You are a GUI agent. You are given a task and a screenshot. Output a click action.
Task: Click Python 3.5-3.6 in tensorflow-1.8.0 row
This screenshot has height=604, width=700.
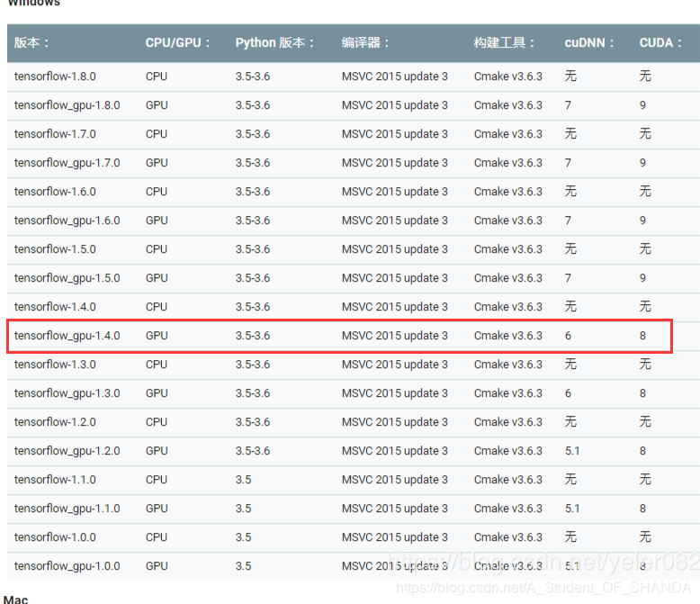(253, 77)
